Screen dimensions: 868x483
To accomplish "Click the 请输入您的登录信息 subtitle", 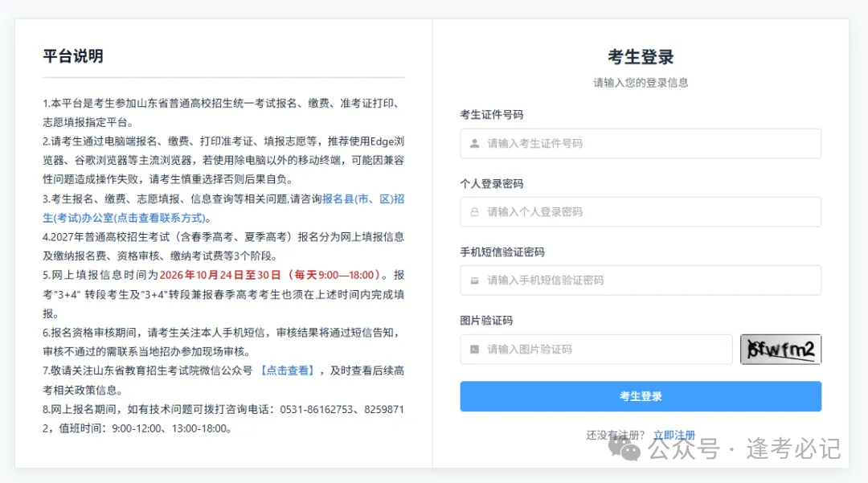I will tap(641, 83).
